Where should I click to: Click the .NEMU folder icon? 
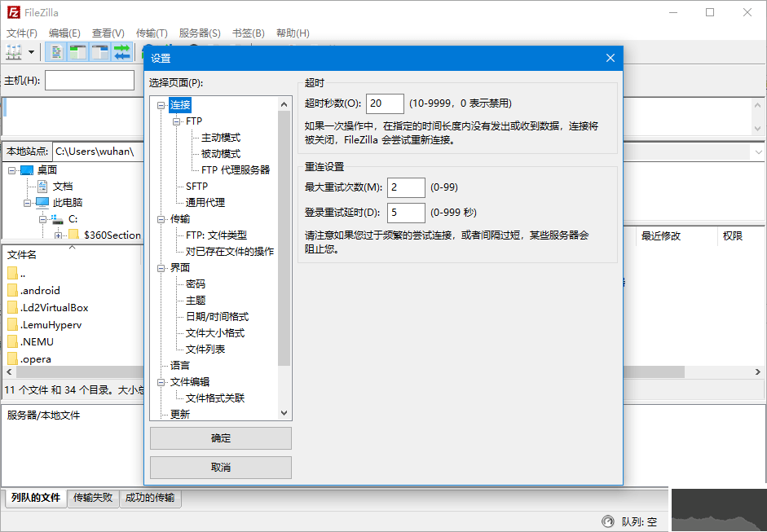pos(12,342)
